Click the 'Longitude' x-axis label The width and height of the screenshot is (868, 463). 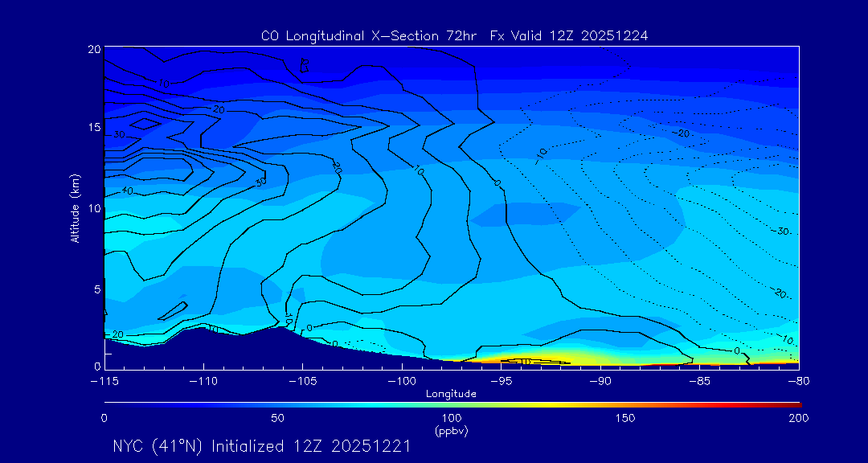[x=451, y=393]
